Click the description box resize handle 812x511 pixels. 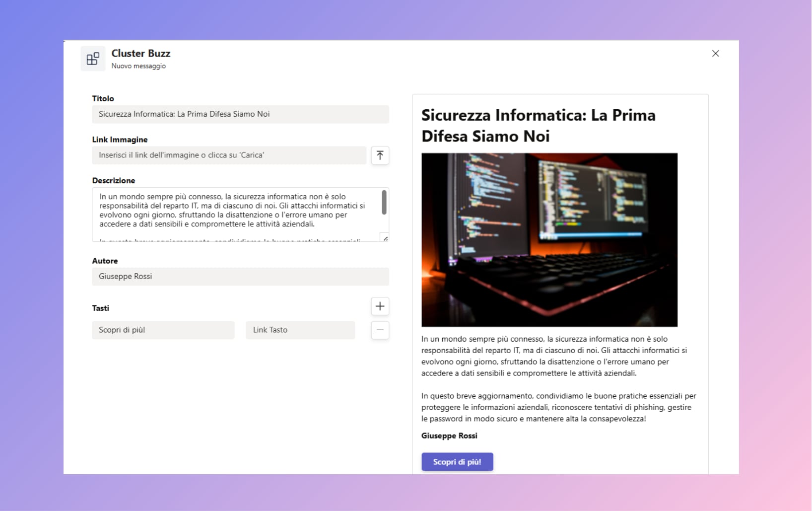tap(385, 238)
